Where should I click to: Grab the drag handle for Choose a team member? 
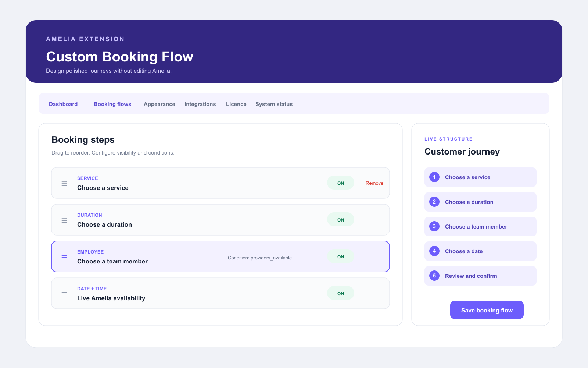tap(64, 257)
